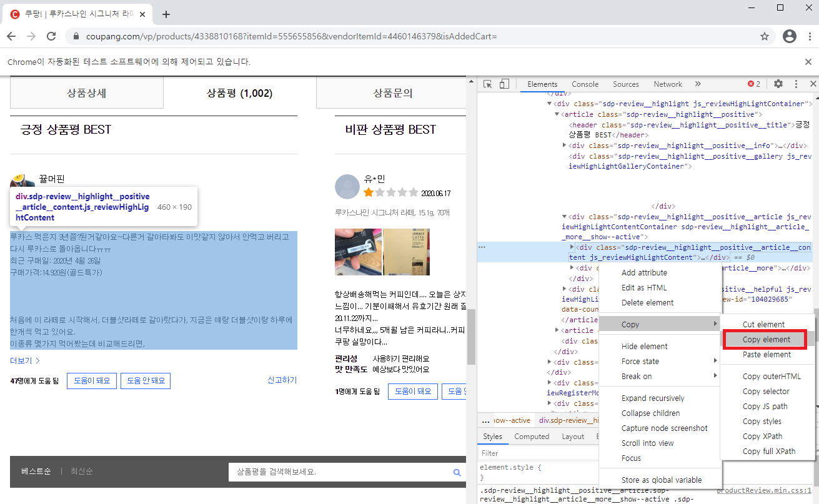This screenshot has width=819, height=504.
Task: Click the site lock icon in address bar
Action: pyautogui.click(x=77, y=36)
